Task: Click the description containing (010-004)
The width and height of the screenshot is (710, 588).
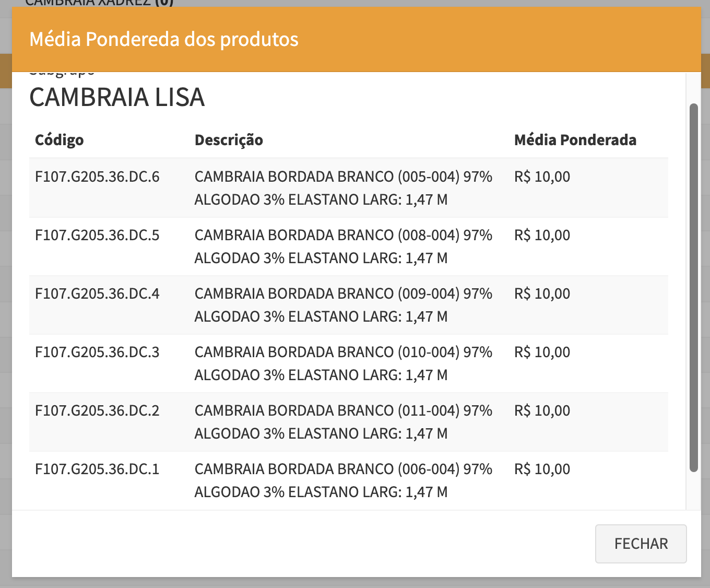Action: click(343, 363)
